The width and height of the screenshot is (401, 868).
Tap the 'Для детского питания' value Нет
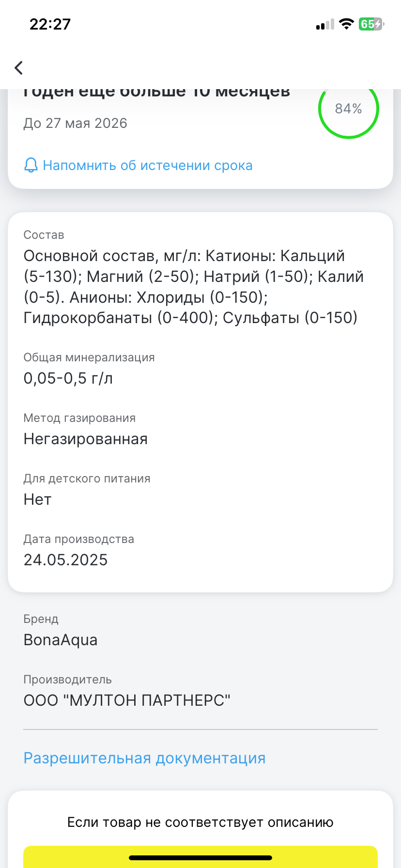point(37,499)
